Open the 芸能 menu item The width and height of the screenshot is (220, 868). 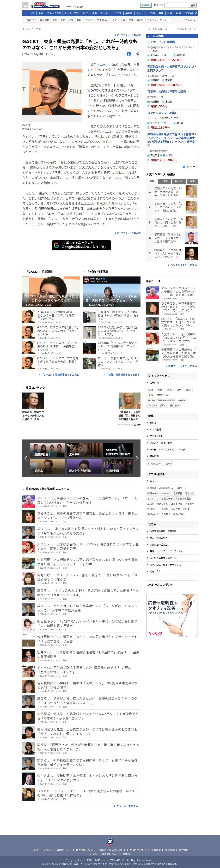click(x=161, y=13)
